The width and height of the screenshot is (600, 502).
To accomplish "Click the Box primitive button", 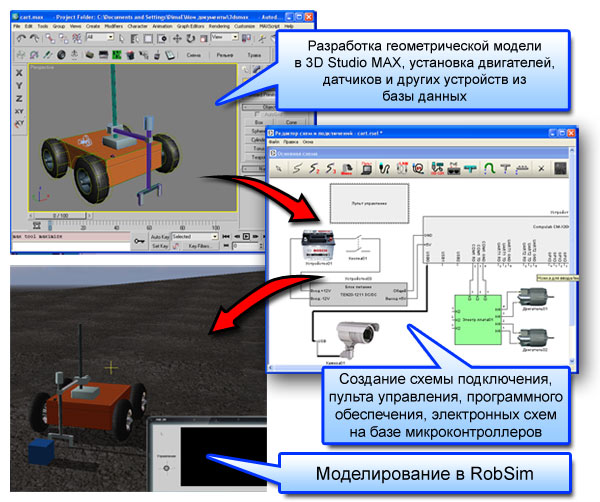I will [259, 122].
